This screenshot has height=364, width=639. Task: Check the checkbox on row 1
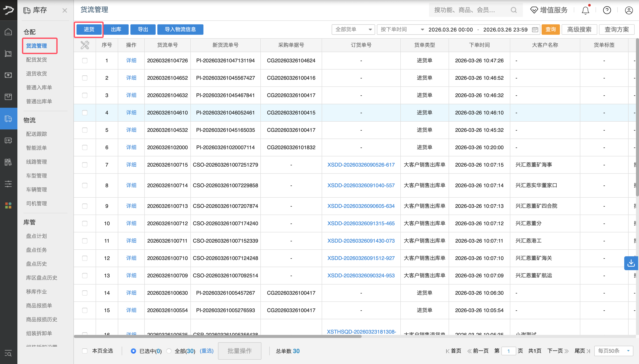click(x=85, y=61)
